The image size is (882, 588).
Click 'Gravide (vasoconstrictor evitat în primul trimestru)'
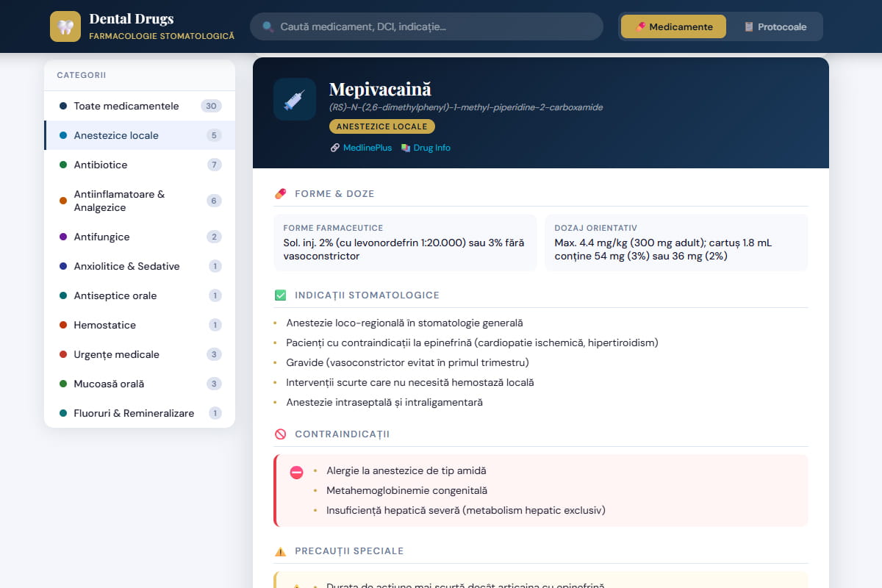(407, 362)
